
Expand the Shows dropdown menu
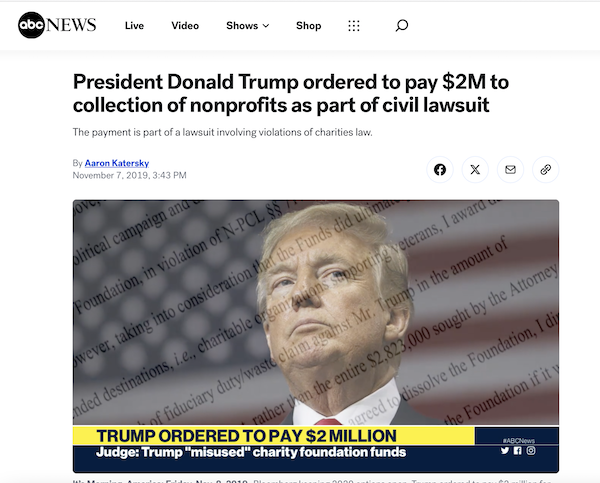(248, 26)
